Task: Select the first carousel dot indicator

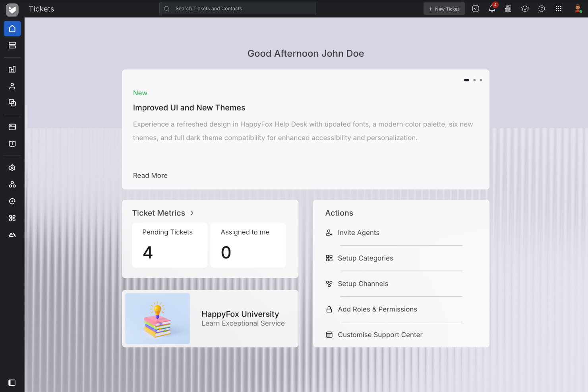Action: (x=466, y=80)
